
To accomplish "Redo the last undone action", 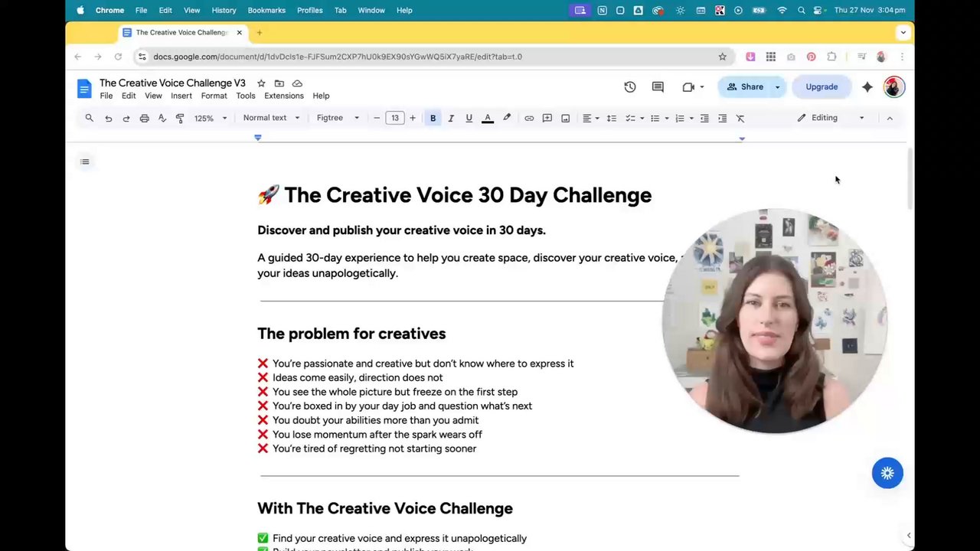I will point(126,118).
